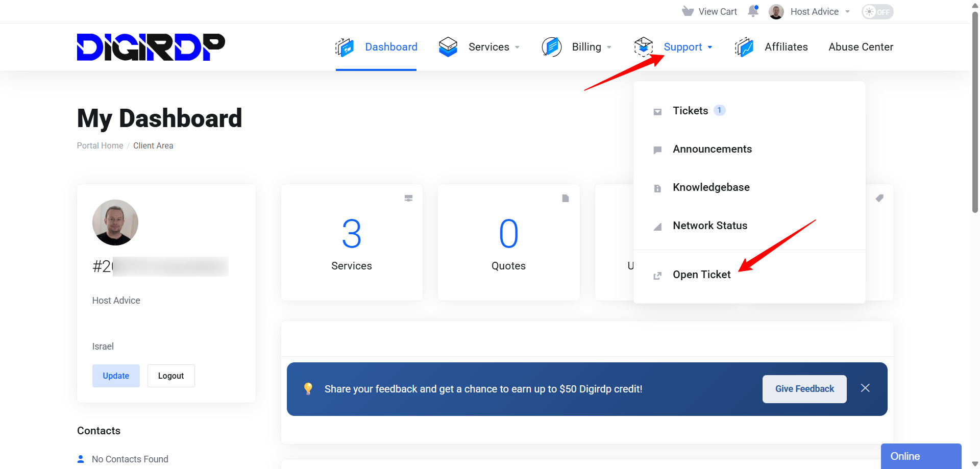Click the Logout button
980x469 pixels.
pos(171,376)
